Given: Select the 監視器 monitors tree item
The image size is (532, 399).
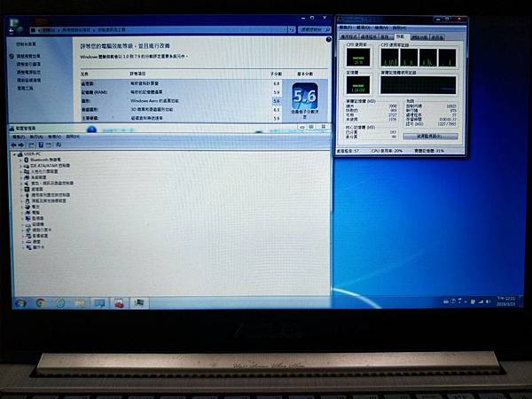Looking at the screenshot, I should (37, 218).
